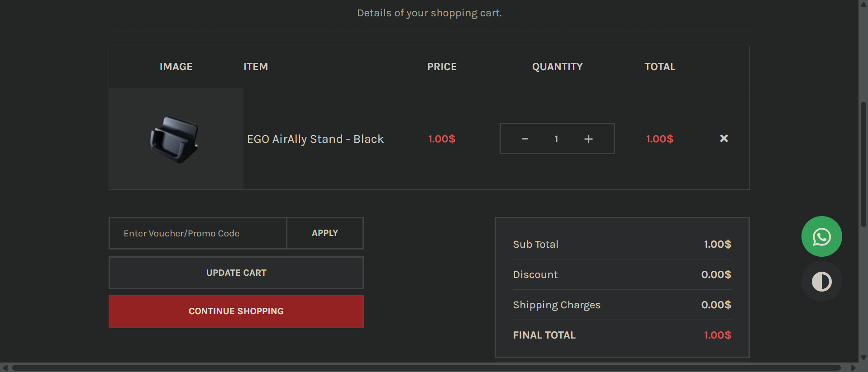
Task: Select the Shipping Charges label
Action: [x=557, y=305]
